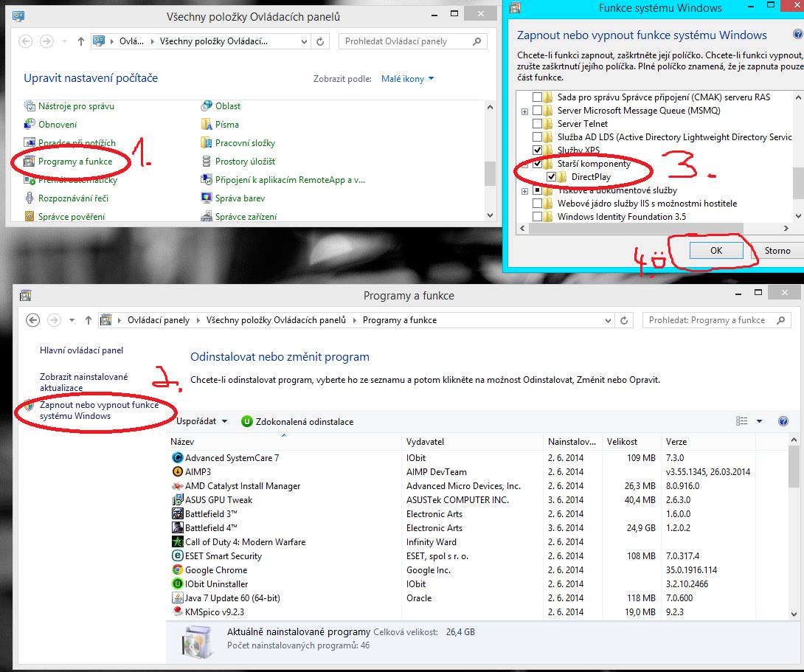Click Prohledat: Programy a funkce search field
This screenshot has width=804, height=672.
tap(716, 320)
